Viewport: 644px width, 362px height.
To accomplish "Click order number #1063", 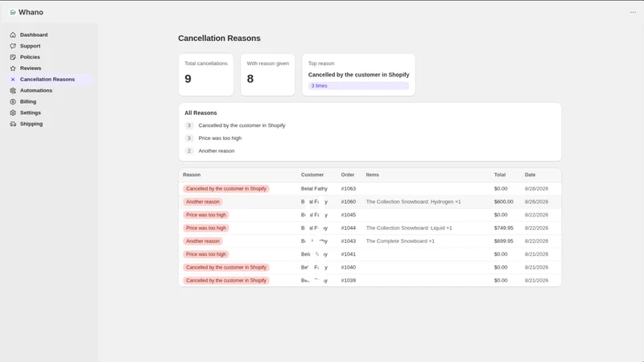I will point(349,189).
